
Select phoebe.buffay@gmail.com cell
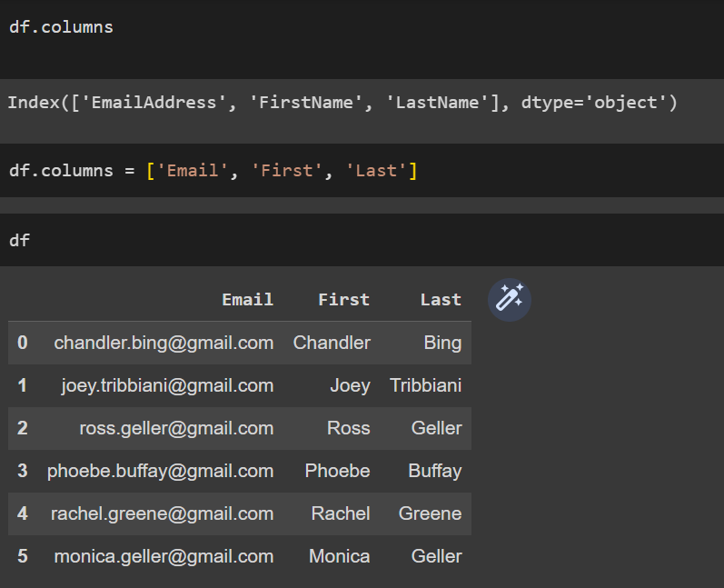click(160, 471)
